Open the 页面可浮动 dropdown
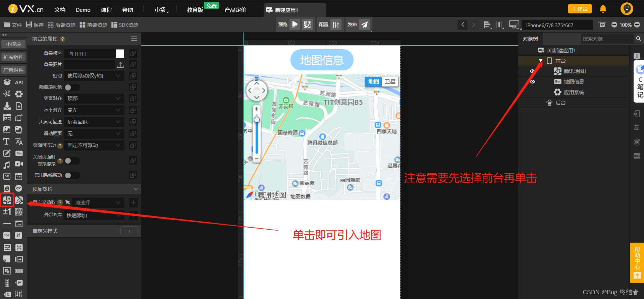The height and width of the screenshot is (299, 644). pos(94,145)
